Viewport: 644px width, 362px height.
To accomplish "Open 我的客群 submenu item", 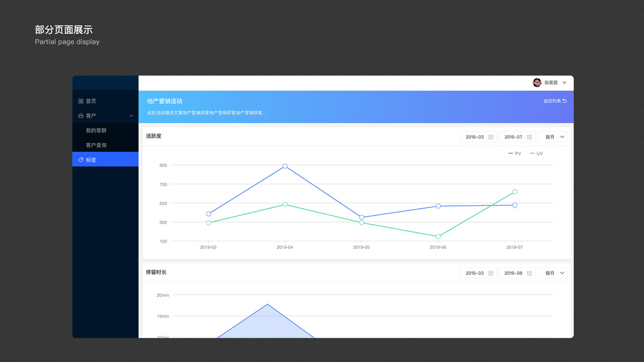I will (105, 130).
